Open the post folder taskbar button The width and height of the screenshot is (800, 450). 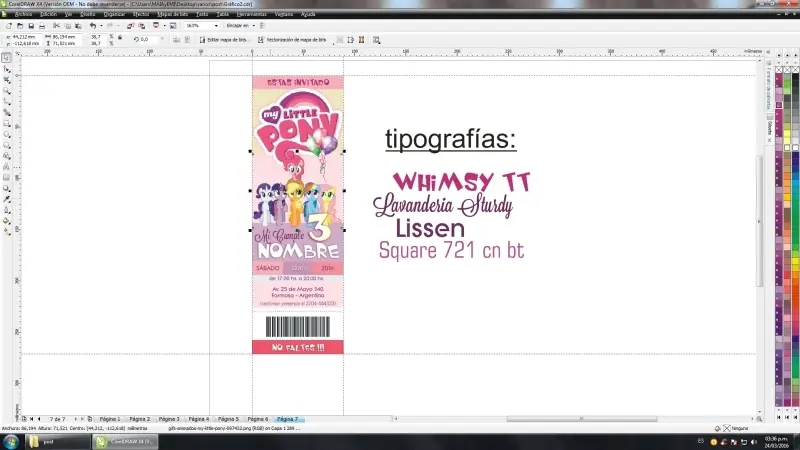(57, 441)
